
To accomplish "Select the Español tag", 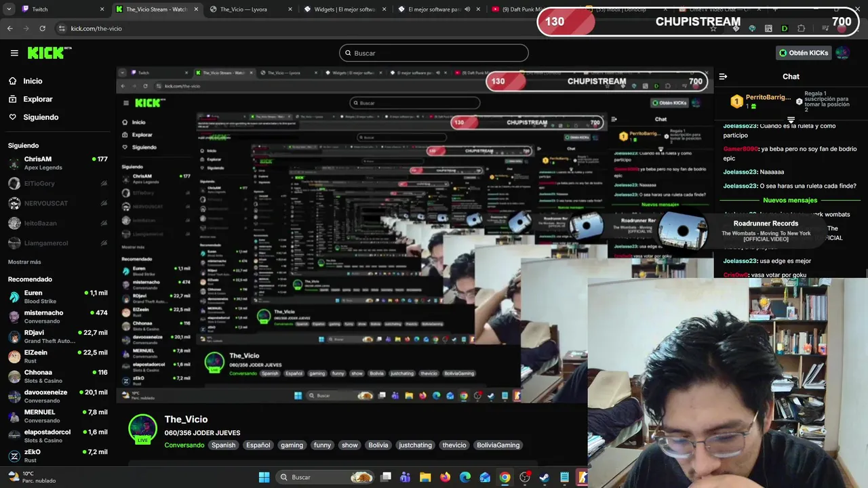I will (x=258, y=445).
